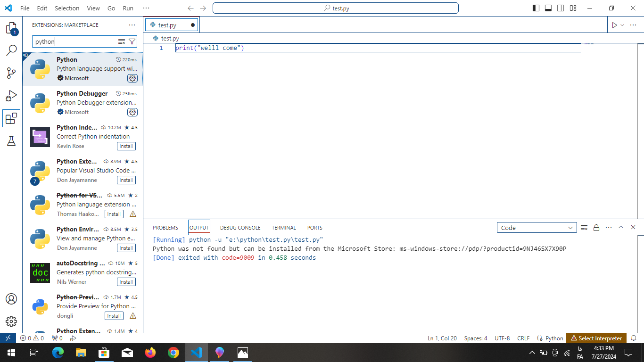Select the Extensions view icon
This screenshot has width=644, height=362.
click(x=11, y=118)
